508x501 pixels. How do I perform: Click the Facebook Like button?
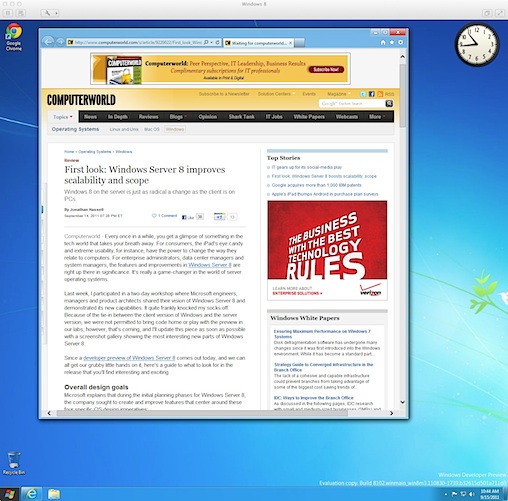(188, 217)
